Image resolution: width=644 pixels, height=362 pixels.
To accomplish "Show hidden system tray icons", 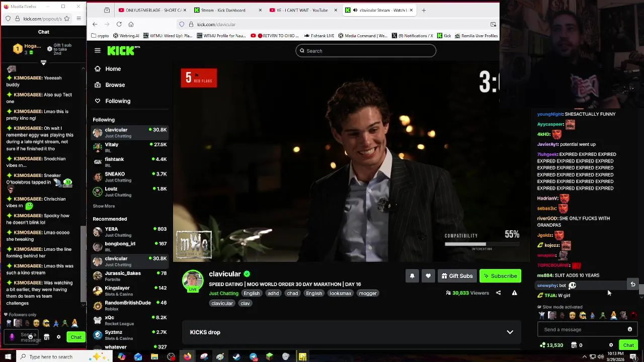I will click(585, 357).
